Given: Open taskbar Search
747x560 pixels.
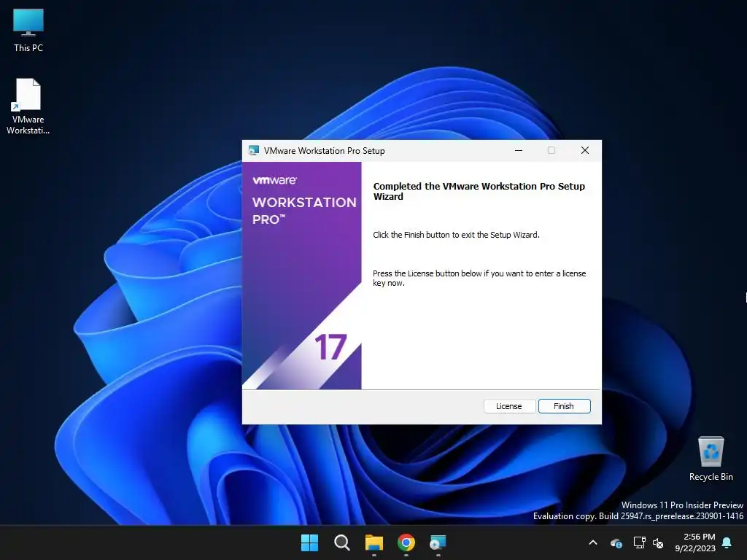Looking at the screenshot, I should point(342,542).
